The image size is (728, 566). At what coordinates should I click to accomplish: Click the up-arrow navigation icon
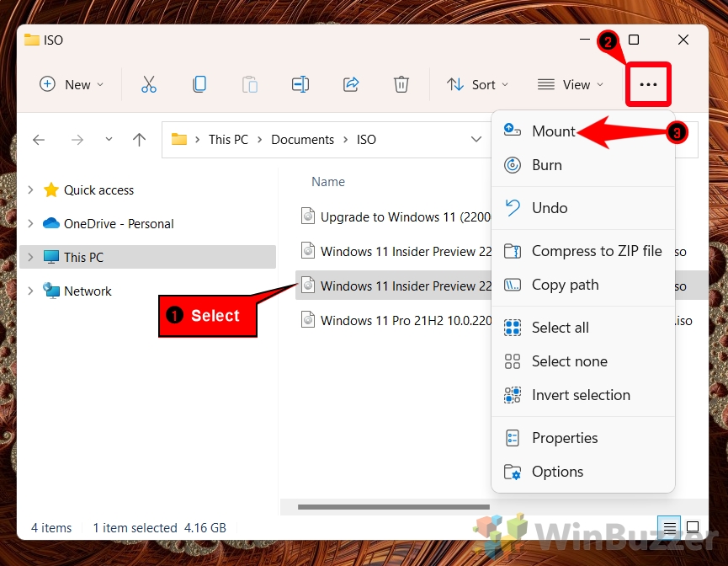(139, 140)
